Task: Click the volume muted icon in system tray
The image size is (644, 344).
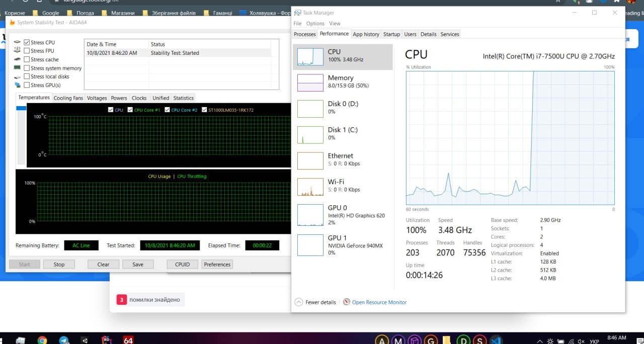Action: (x=581, y=341)
